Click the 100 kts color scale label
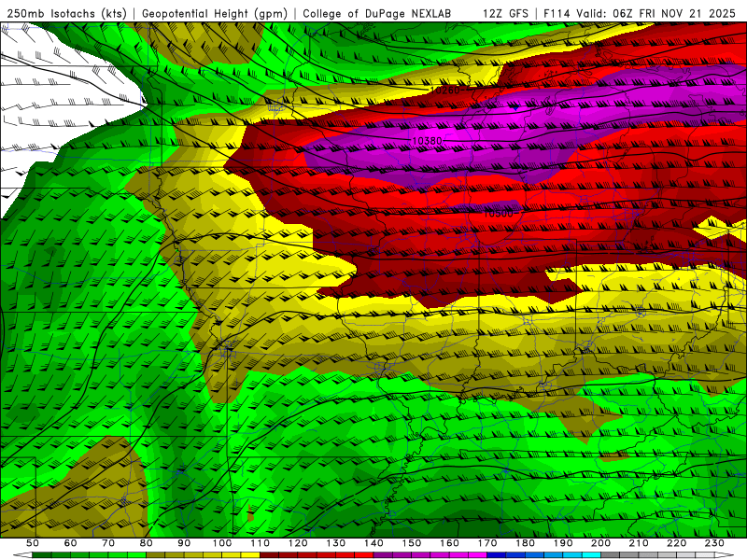747x560 pixels. coord(222,543)
